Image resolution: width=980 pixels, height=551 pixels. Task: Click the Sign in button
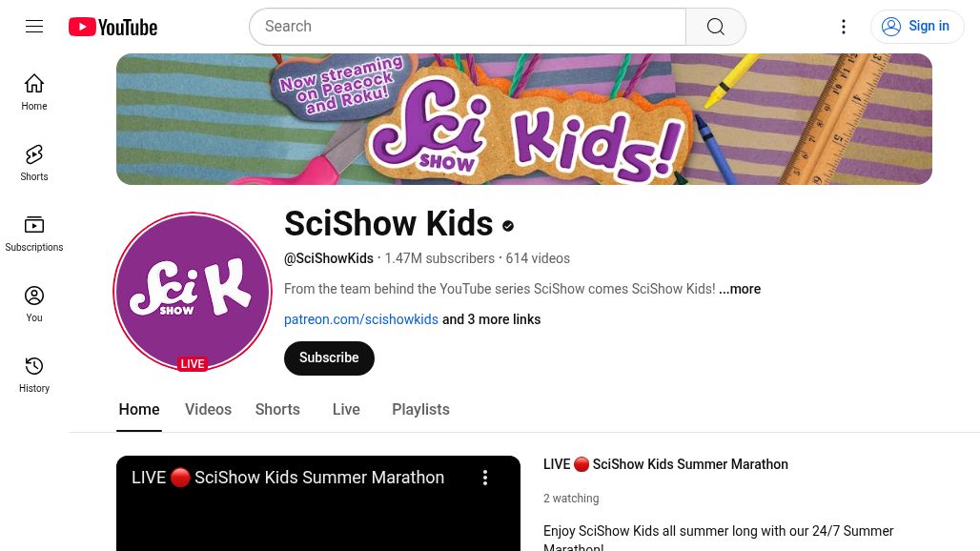coord(917,27)
